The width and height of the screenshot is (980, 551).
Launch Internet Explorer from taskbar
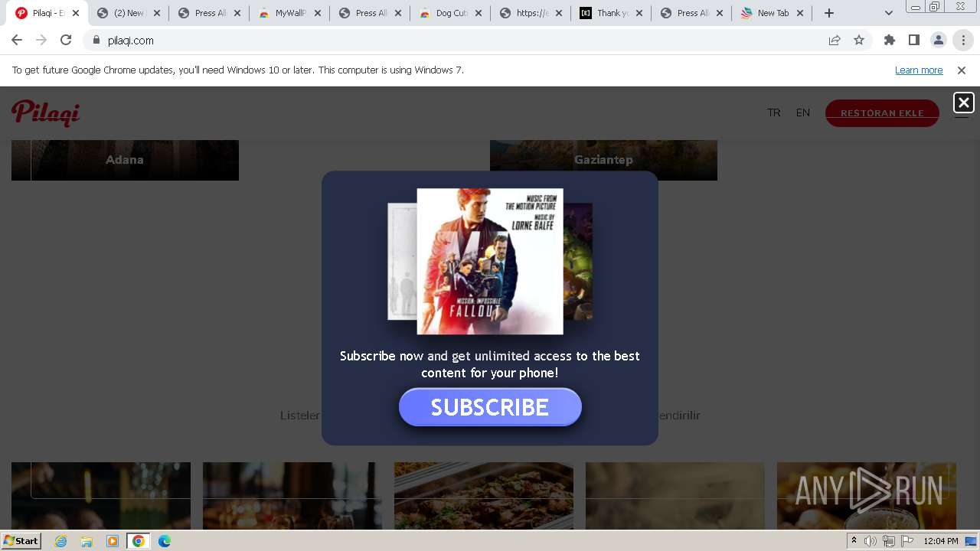[x=60, y=541]
